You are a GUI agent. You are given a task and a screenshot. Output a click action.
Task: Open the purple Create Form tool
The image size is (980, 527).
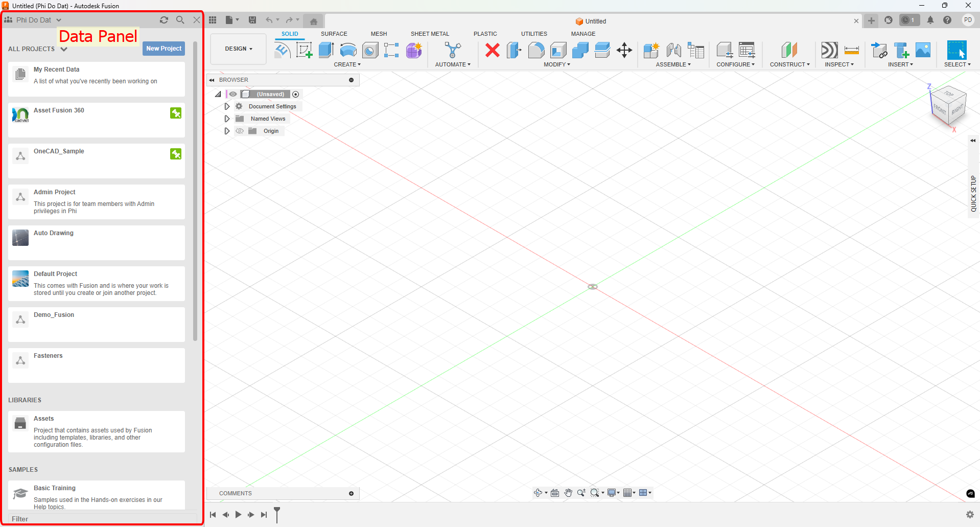414,50
